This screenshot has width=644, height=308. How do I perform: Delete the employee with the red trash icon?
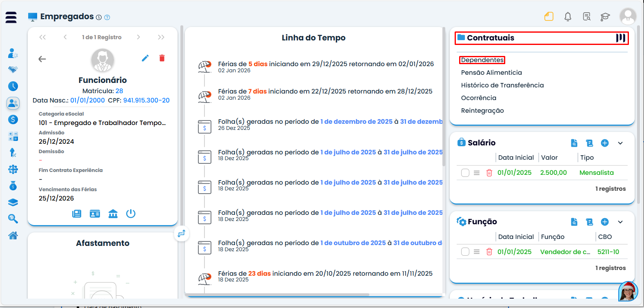162,58
